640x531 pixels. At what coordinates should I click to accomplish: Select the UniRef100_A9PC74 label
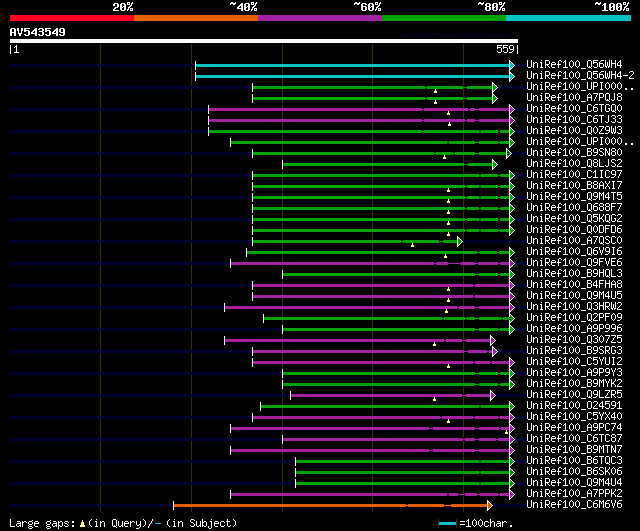tap(574, 428)
